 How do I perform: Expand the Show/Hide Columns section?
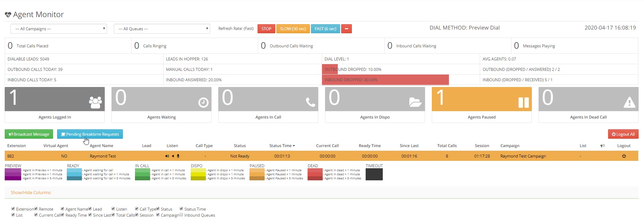pos(31,193)
